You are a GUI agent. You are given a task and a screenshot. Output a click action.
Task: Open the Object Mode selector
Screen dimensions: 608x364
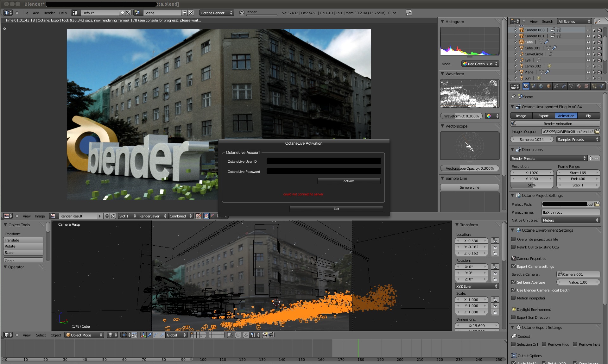pyautogui.click(x=84, y=335)
